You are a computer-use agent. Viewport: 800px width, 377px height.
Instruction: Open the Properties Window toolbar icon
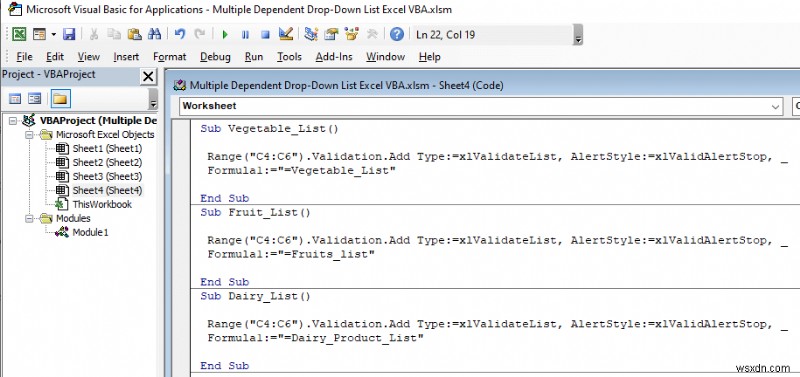332,35
